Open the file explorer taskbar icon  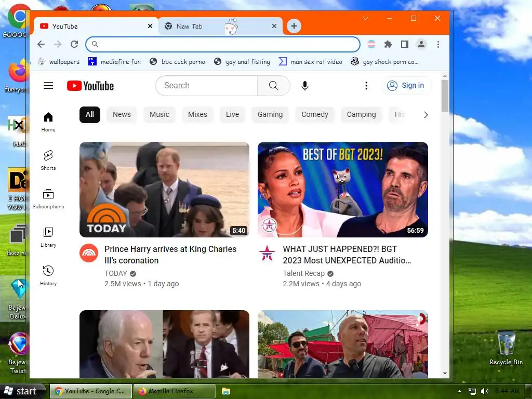(x=226, y=391)
